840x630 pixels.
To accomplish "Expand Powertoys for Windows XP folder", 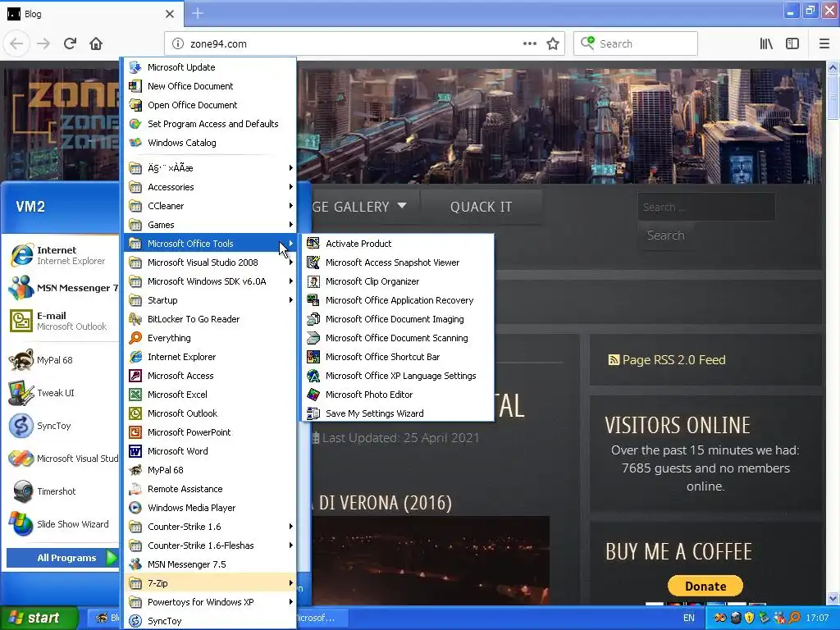I will [210, 602].
